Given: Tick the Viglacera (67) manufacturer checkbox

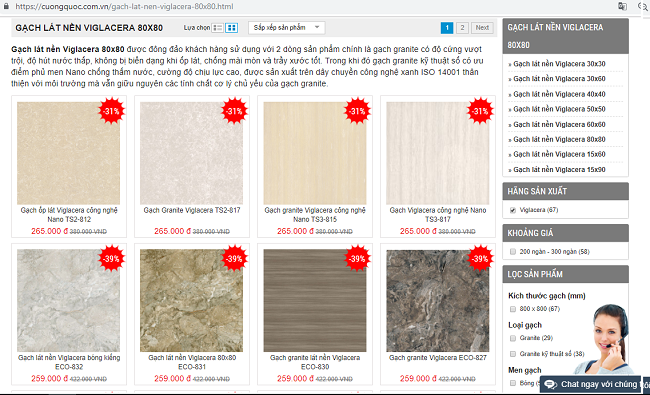Looking at the screenshot, I should (513, 210).
